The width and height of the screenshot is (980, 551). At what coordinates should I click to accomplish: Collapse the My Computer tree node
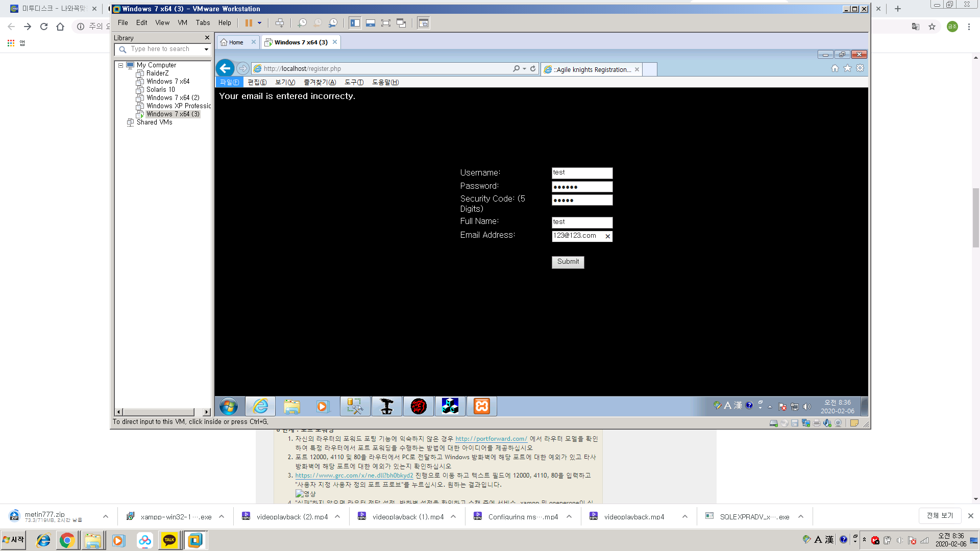point(121,65)
